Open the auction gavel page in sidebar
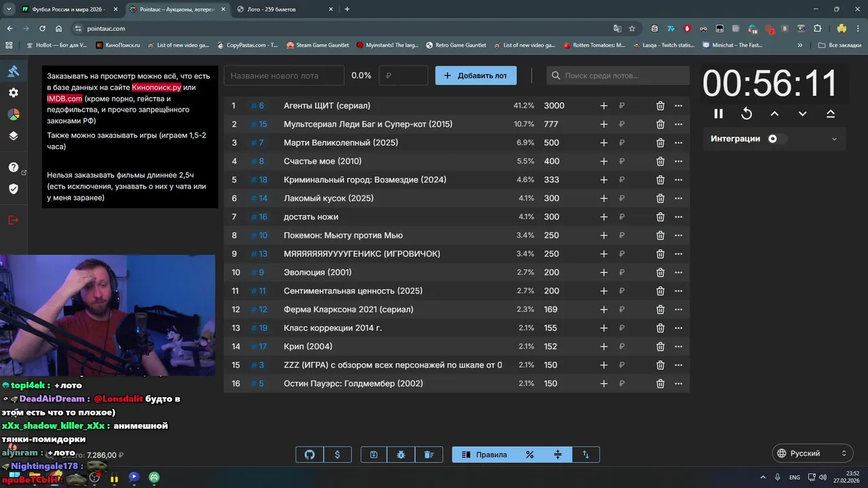The height and width of the screenshot is (488, 868). [14, 71]
